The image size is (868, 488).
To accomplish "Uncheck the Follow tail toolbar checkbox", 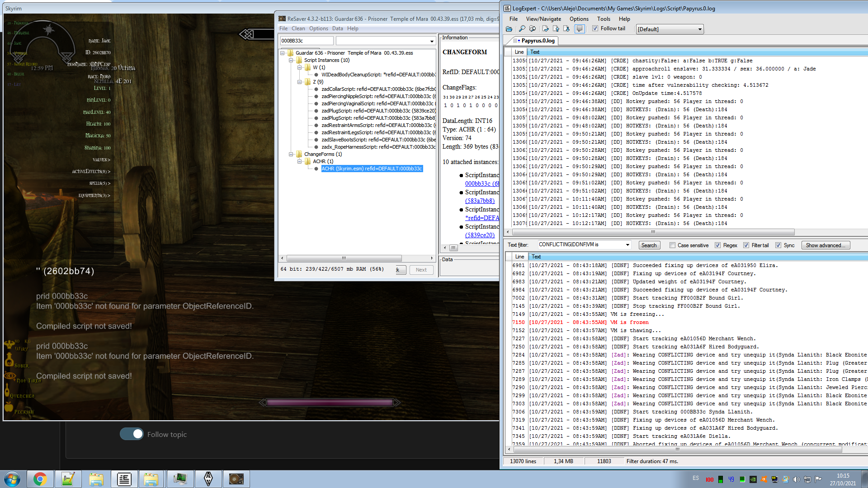I will click(595, 28).
